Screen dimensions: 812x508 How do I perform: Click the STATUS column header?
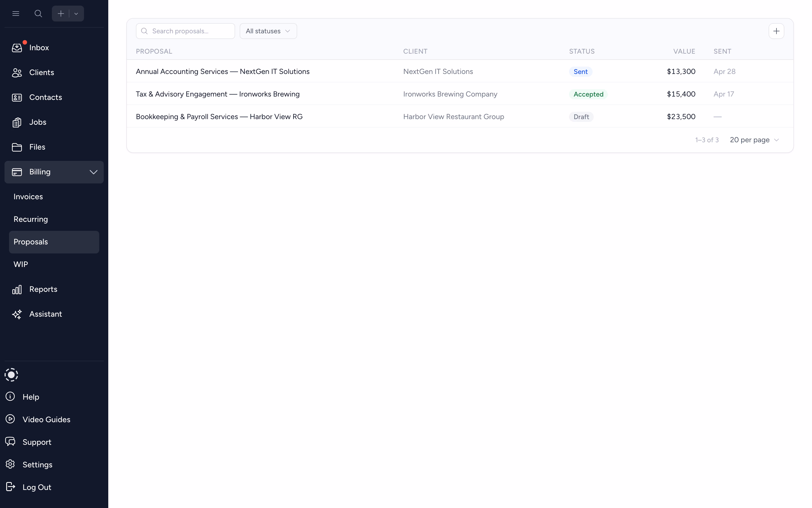tap(582, 51)
